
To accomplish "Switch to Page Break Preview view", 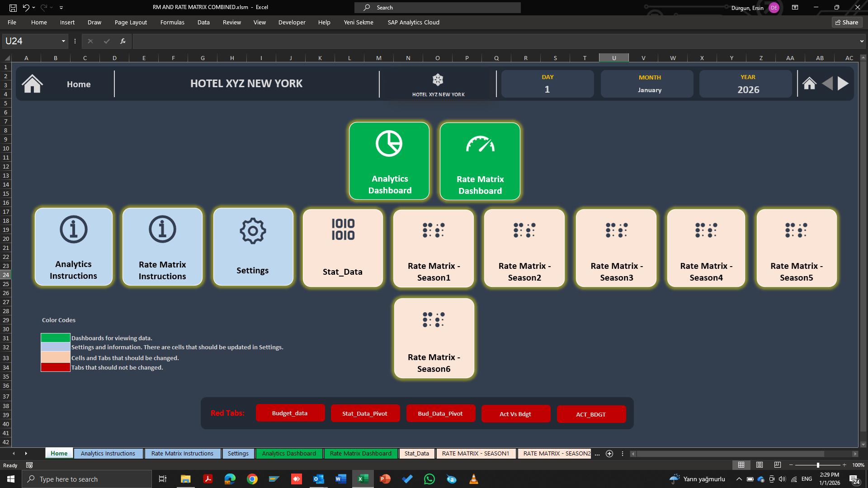I will coord(778,465).
